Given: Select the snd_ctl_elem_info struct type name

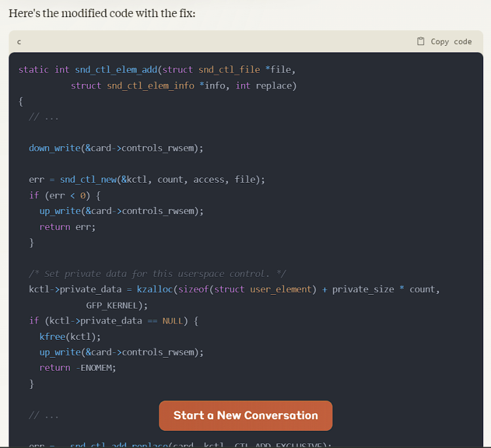Looking at the screenshot, I should pyautogui.click(x=150, y=85).
